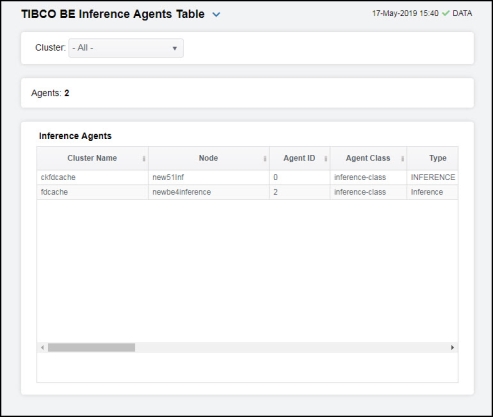Open the Node column menu icon
The width and height of the screenshot is (493, 417).
[265, 159]
